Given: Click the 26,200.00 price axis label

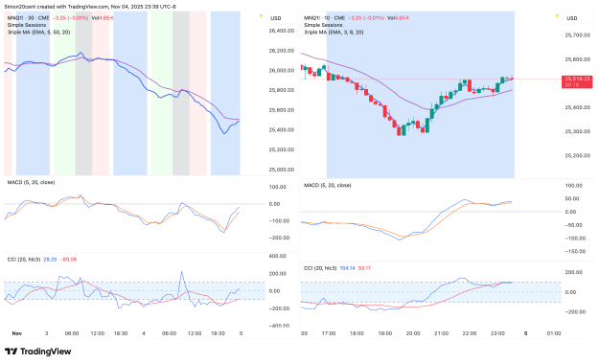Looking at the screenshot, I should coord(281,51).
